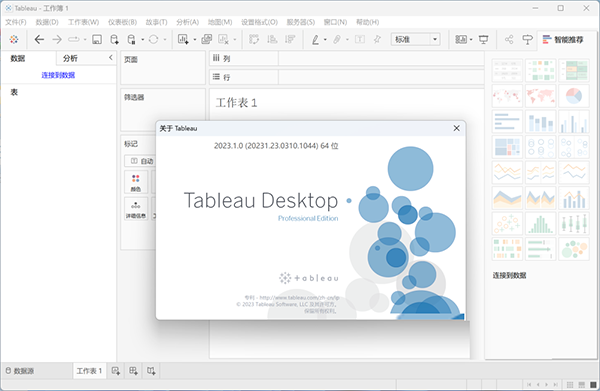Click the swap rows and columns icon
The height and width of the screenshot is (391, 600).
click(x=254, y=39)
